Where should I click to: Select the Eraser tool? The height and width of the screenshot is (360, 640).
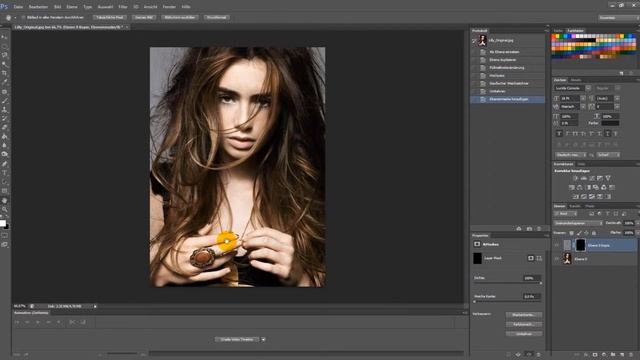tap(4, 127)
